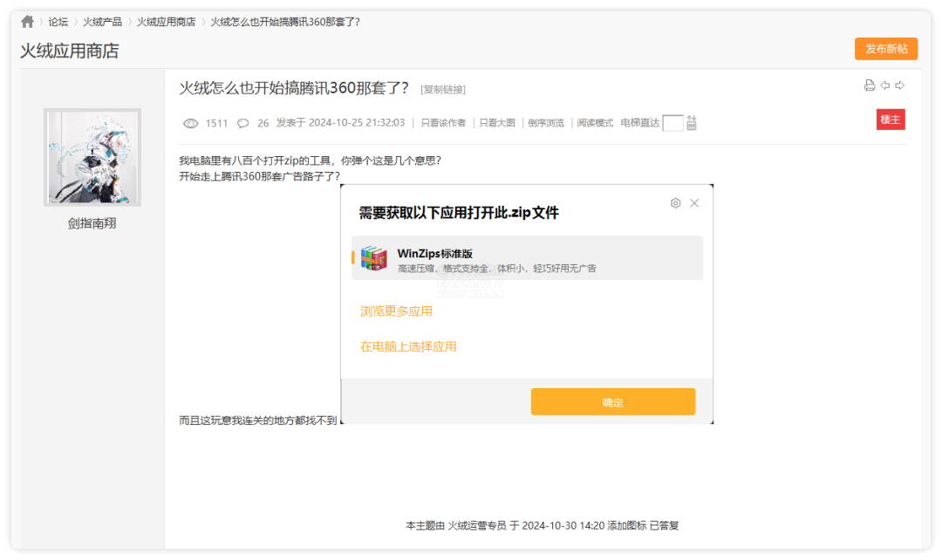Click the eye views icon
The width and height of the screenshot is (942, 560).
tap(190, 123)
